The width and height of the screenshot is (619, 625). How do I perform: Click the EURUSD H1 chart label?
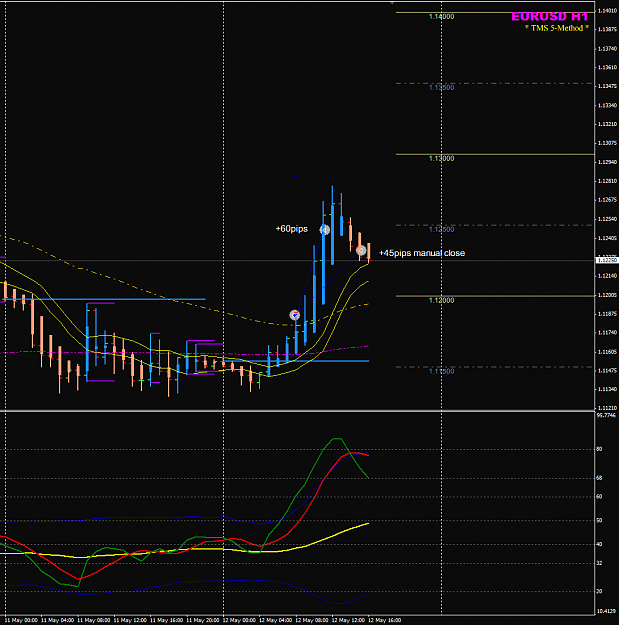[550, 16]
